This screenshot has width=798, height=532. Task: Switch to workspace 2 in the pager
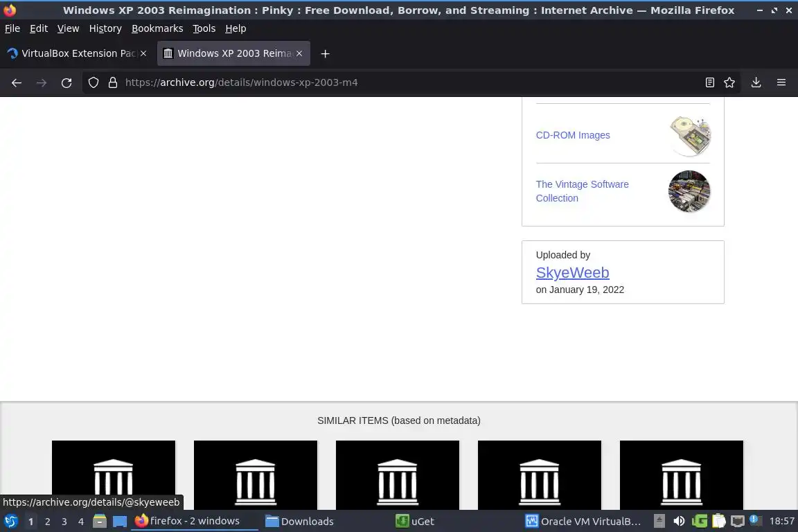[47, 522]
